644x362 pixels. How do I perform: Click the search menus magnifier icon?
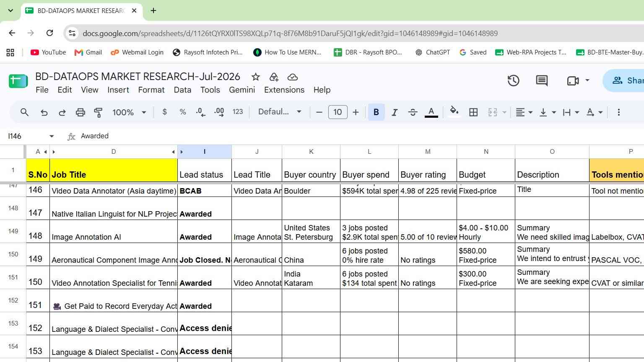coord(24,112)
